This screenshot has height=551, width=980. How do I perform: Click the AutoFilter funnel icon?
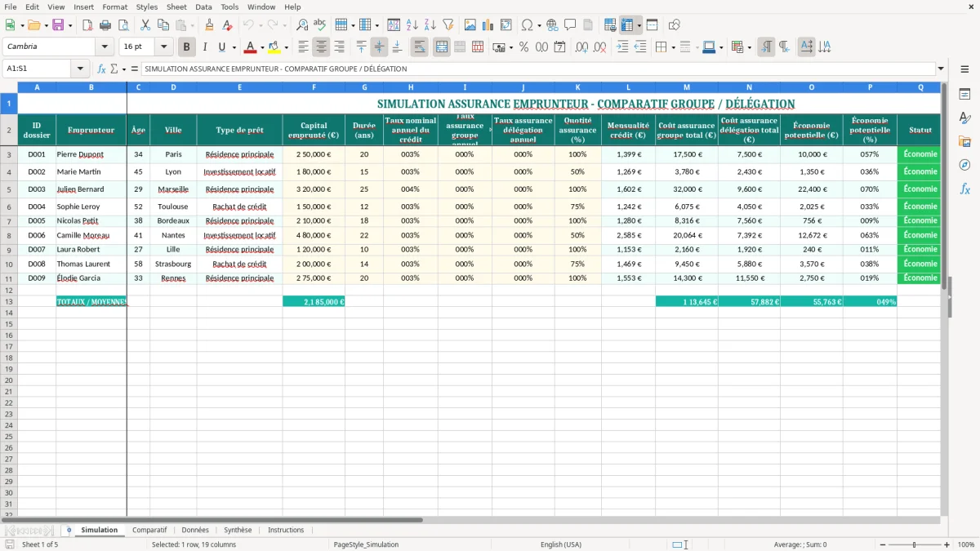click(448, 25)
